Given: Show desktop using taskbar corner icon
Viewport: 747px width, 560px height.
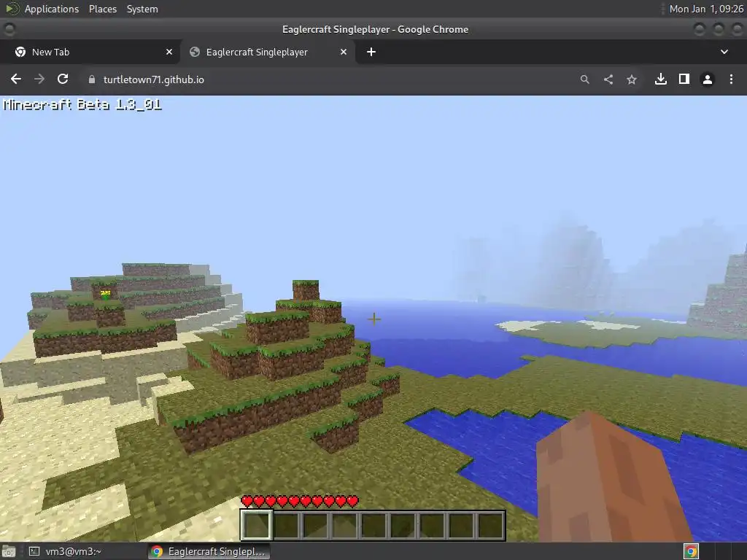Looking at the screenshot, I should pyautogui.click(x=9, y=551).
